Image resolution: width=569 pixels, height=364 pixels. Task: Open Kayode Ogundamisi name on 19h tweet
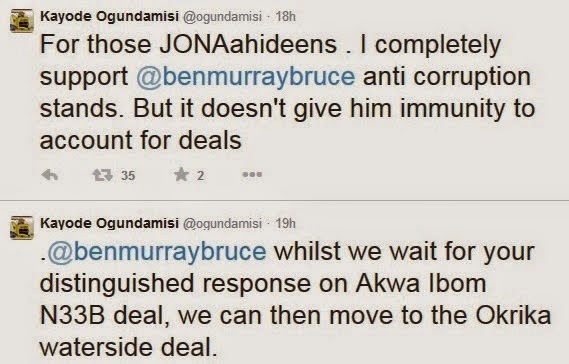coord(110,223)
